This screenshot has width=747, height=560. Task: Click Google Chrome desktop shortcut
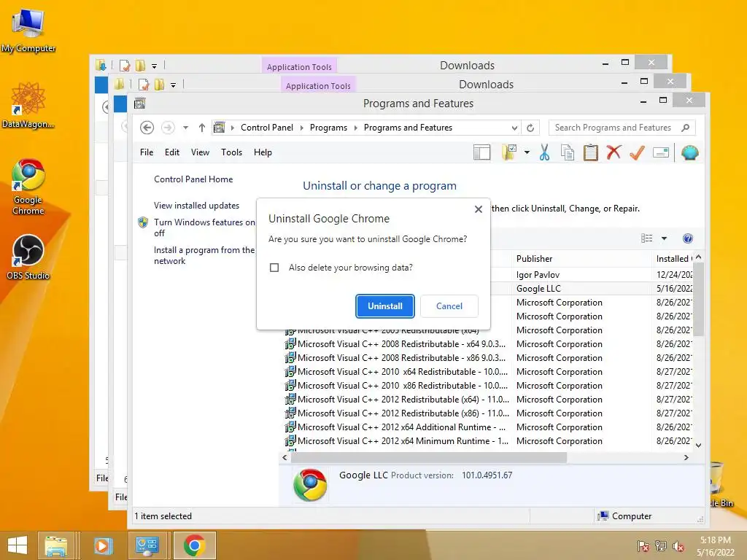point(28,187)
